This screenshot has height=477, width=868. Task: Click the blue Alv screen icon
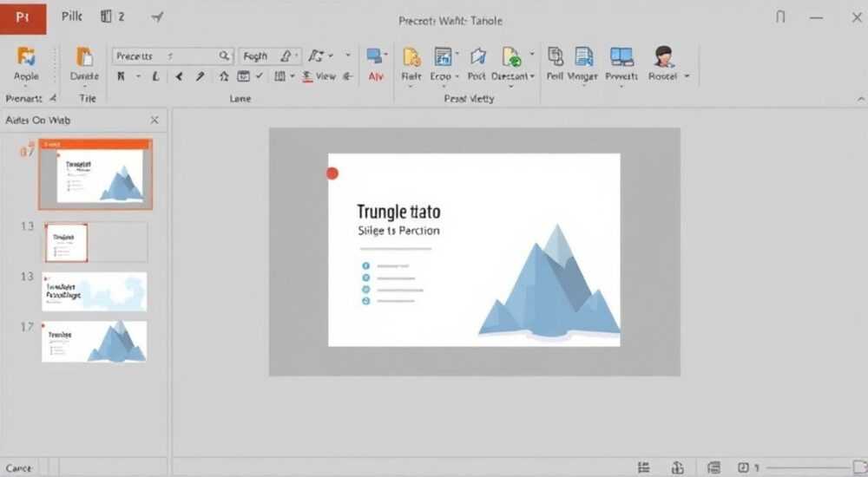(375, 56)
